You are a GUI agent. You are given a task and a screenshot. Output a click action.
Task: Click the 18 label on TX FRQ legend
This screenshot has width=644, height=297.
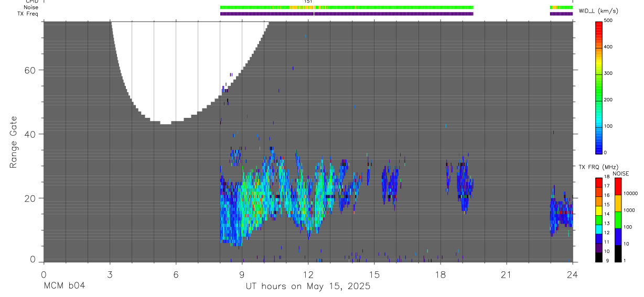[607, 177]
